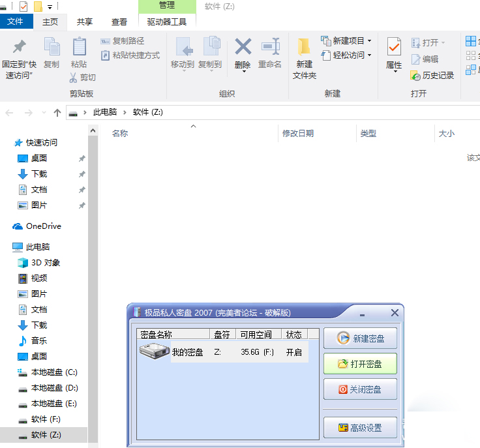Open 视频 folder in sidebar
The height and width of the screenshot is (448, 480).
[39, 278]
